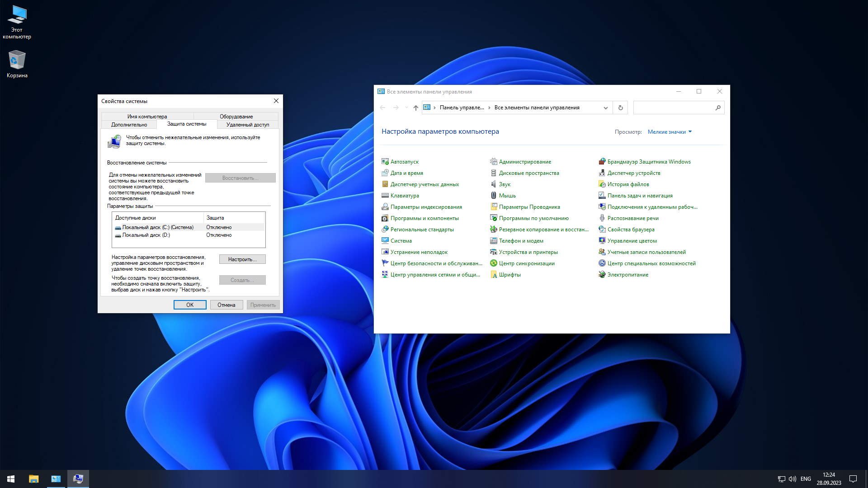868x488 pixels.
Task: Switch to the Удаленный доступ tab
Action: coord(247,125)
